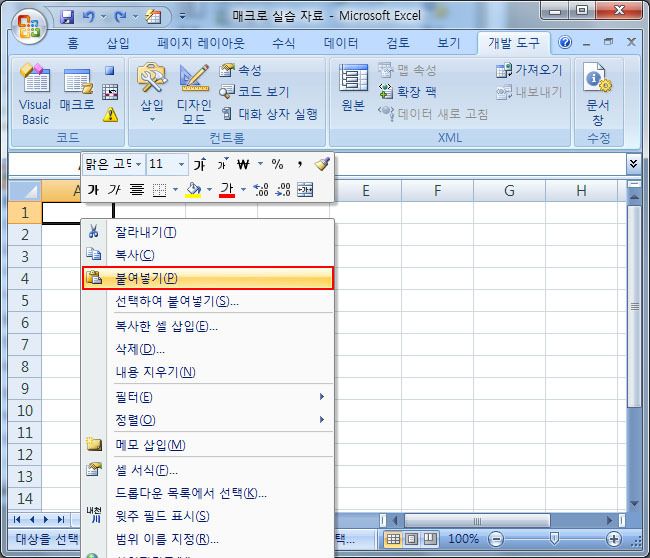Expand currency format dropdown arrow

(x=260, y=164)
